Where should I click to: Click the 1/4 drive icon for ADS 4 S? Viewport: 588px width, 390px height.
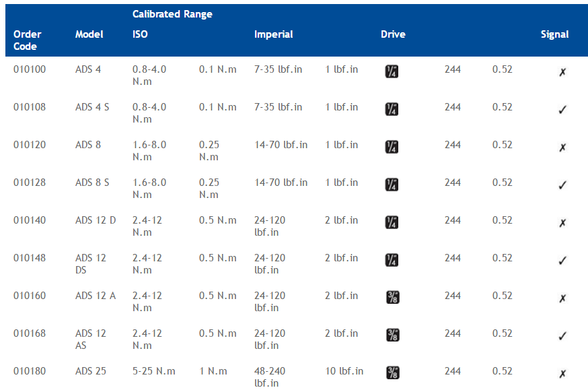click(392, 109)
